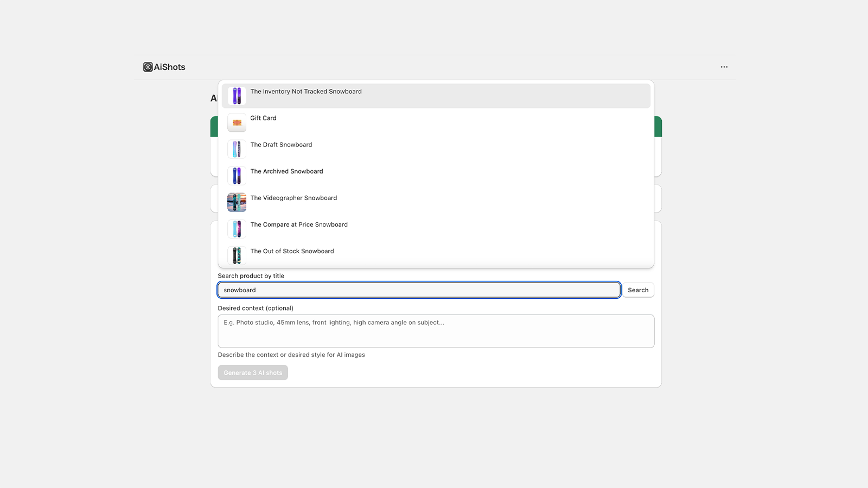Click The Videographer Snowboard product icon
This screenshot has height=488, width=868.
point(237,202)
